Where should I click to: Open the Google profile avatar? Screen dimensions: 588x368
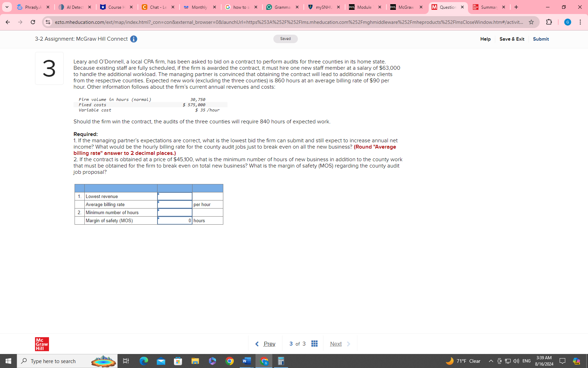tap(568, 22)
